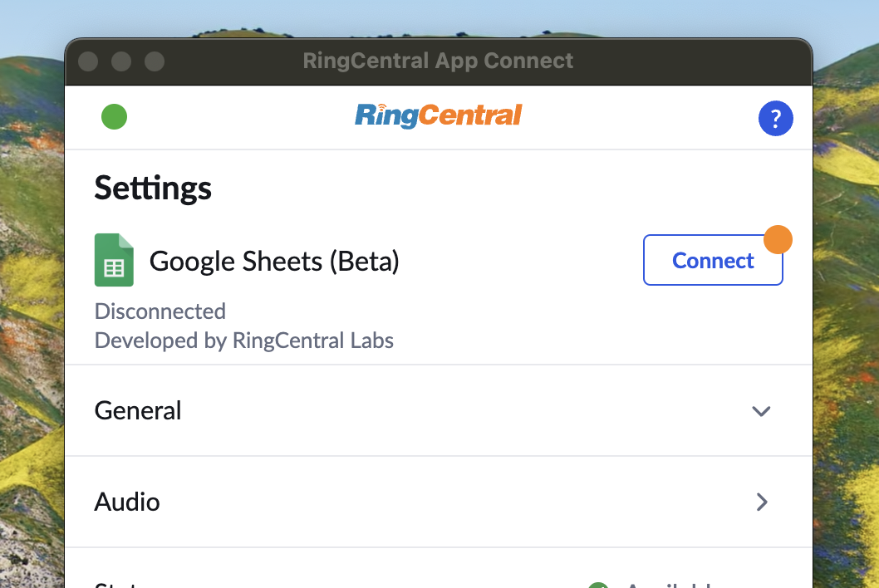Click the Google Sheets app icon
This screenshot has width=879, height=588.
click(x=114, y=260)
